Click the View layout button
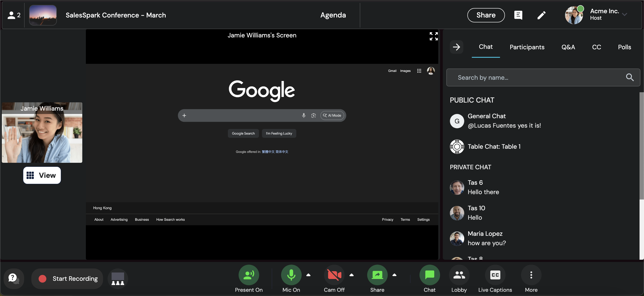The image size is (644, 296). (x=42, y=175)
